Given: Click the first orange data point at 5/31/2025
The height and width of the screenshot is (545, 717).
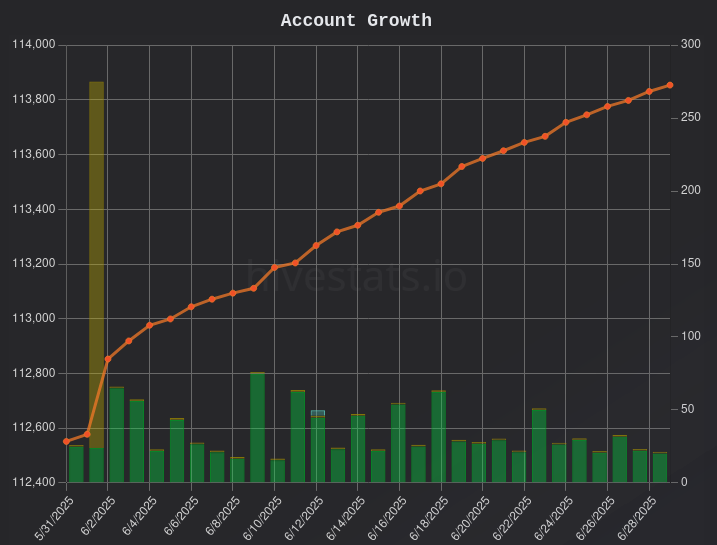Looking at the screenshot, I should tap(66, 442).
